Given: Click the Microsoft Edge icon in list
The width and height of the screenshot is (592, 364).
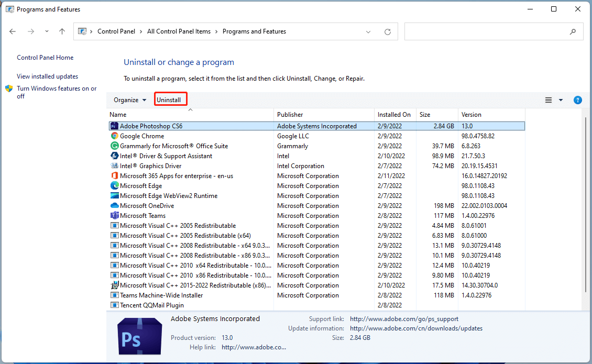Looking at the screenshot, I should (x=114, y=186).
